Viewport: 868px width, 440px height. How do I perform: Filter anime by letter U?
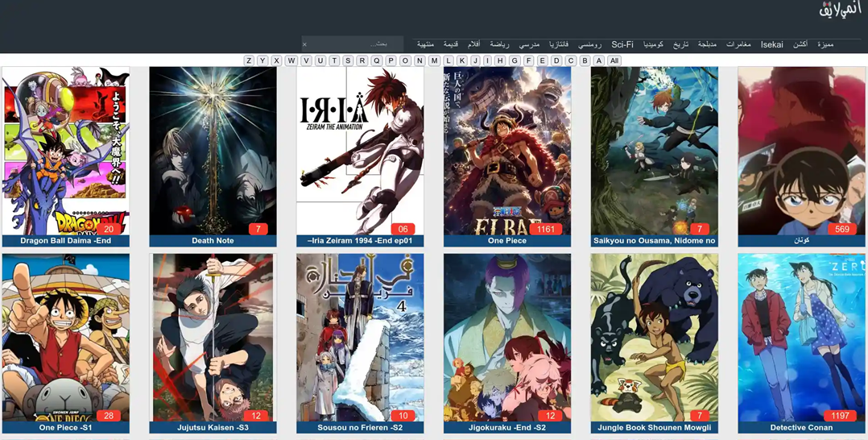(320, 60)
